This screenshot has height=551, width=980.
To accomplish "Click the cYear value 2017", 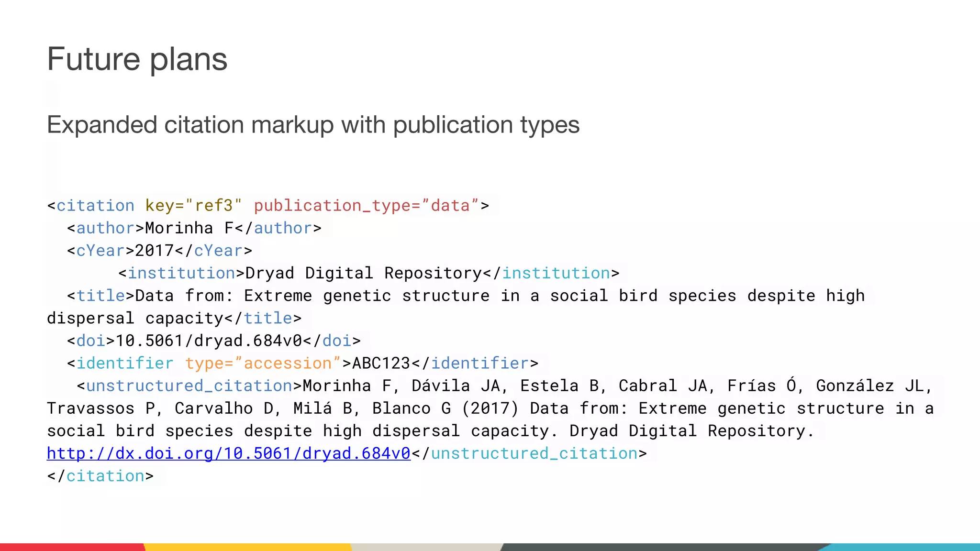I will pos(155,251).
